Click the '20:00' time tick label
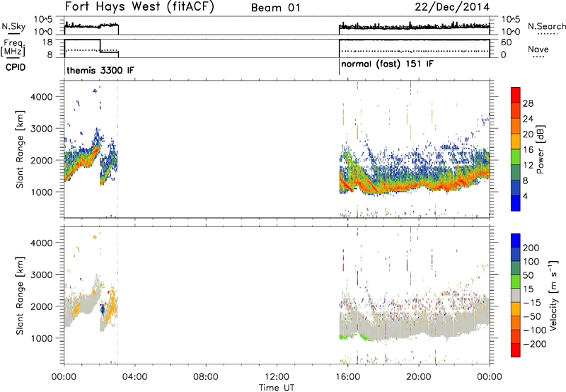Viewport: 566px width, 392px height. pos(419,377)
